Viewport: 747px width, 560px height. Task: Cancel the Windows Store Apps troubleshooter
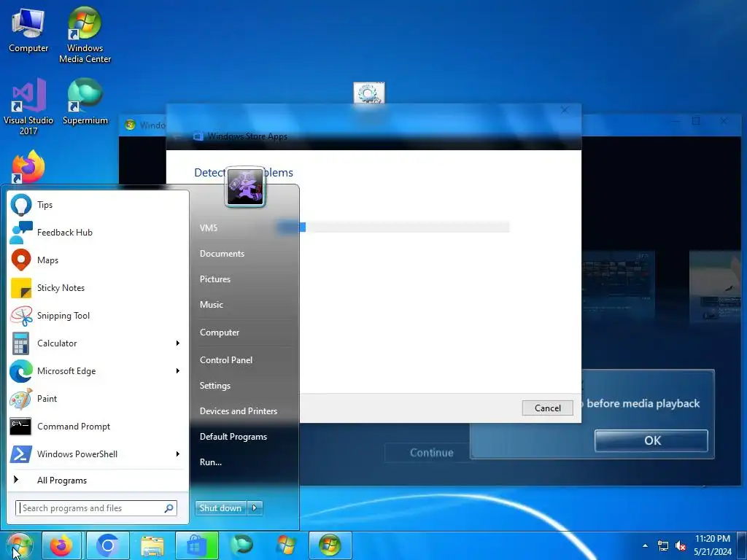(x=547, y=408)
